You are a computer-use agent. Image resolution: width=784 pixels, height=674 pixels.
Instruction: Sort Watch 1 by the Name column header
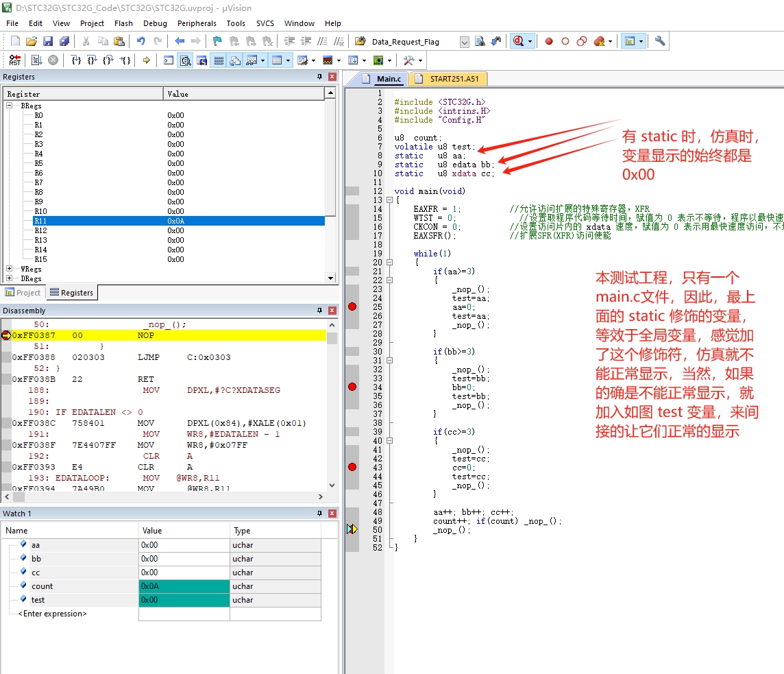coord(70,531)
